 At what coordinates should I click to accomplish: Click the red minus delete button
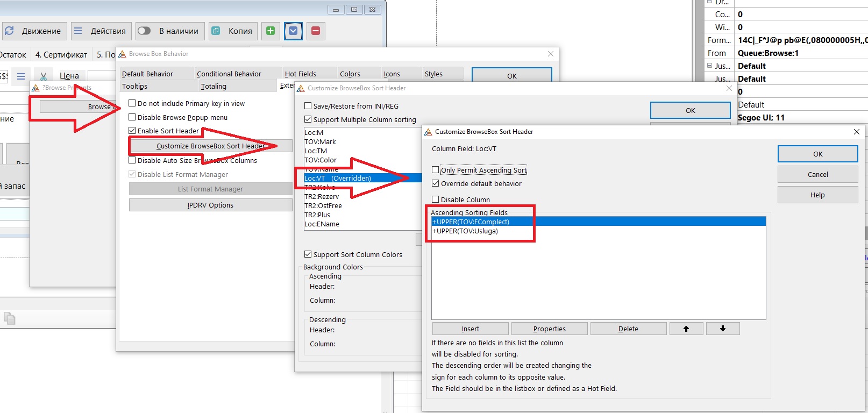point(316,31)
